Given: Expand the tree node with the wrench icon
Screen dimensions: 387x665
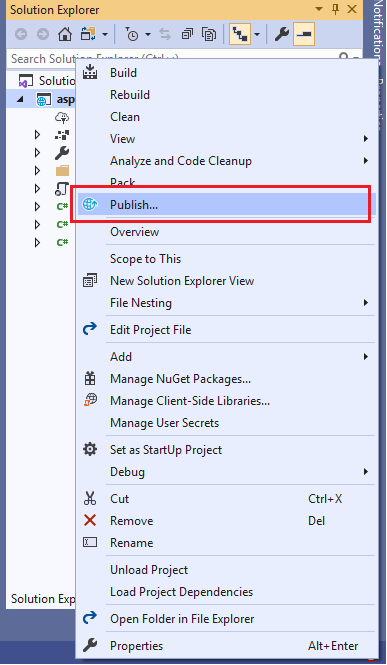Looking at the screenshot, I should click(38, 153).
